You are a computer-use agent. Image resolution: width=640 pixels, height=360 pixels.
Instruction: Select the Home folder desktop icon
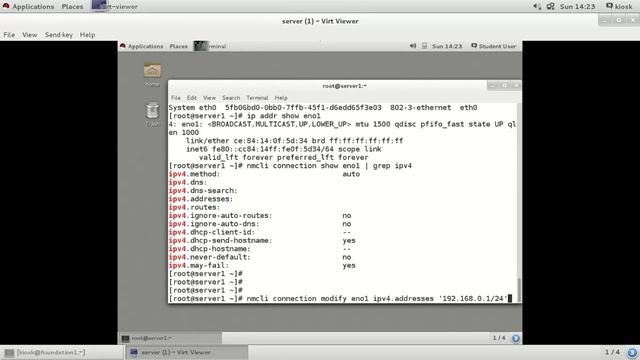pyautogui.click(x=152, y=74)
